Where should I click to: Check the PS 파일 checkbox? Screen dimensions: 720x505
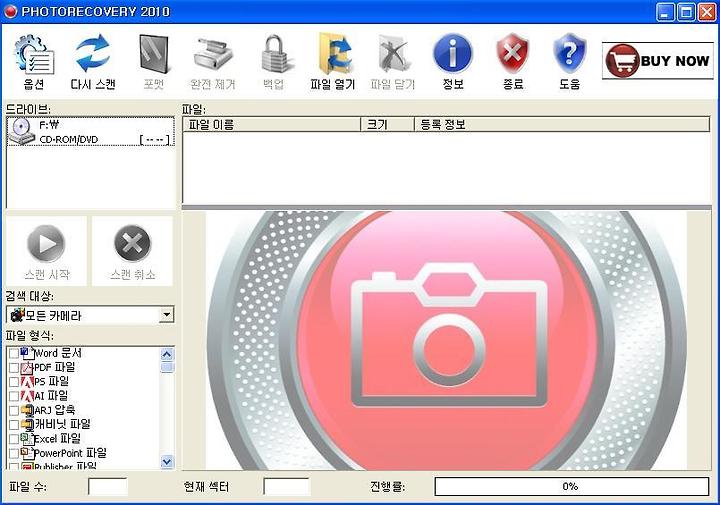pyautogui.click(x=14, y=382)
